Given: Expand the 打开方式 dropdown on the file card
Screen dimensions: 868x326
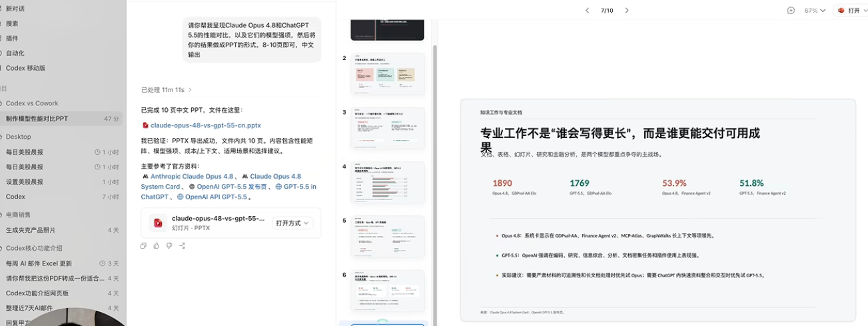Looking at the screenshot, I should click(x=292, y=223).
